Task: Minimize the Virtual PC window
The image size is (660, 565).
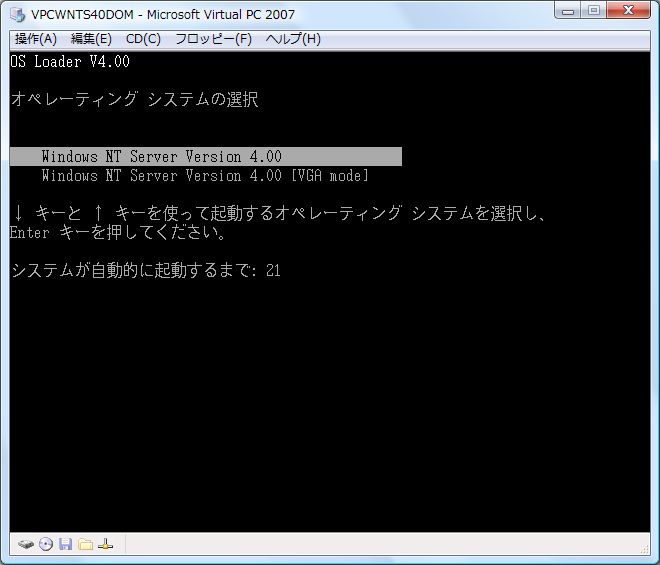Action: 568,11
